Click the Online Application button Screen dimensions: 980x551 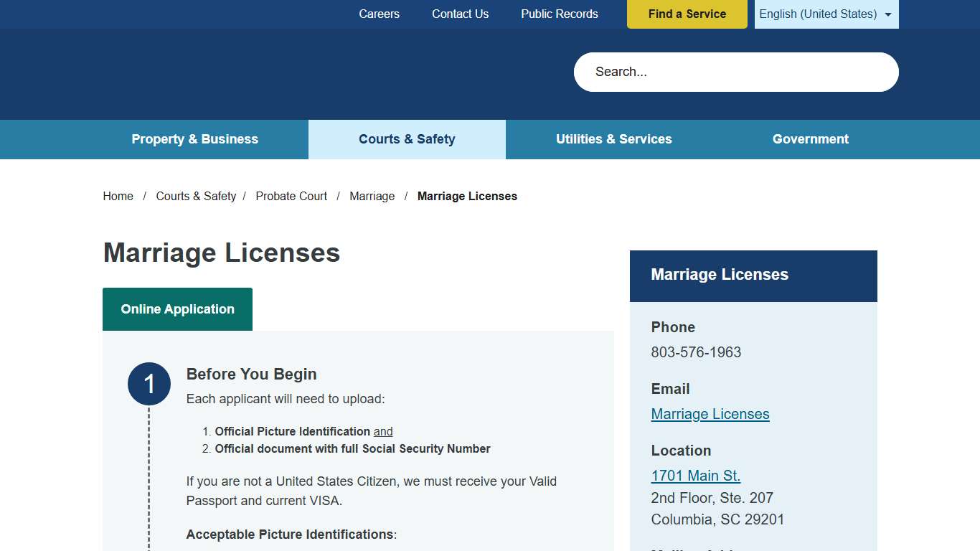tap(177, 309)
